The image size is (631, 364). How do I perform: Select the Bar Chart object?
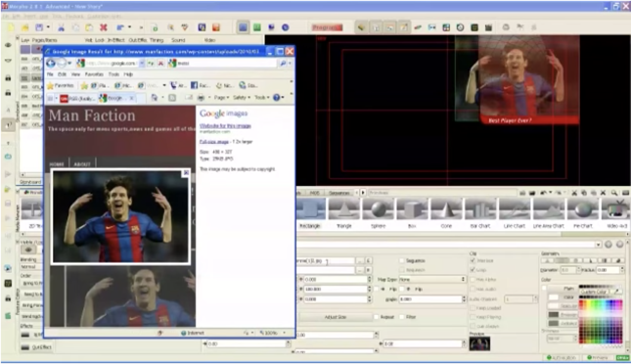(480, 213)
